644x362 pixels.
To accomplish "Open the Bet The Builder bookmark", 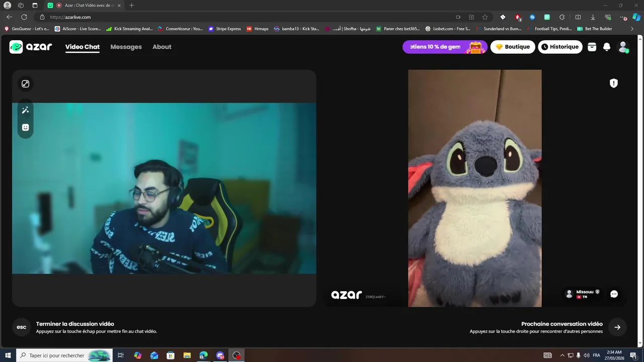I will coord(595,29).
